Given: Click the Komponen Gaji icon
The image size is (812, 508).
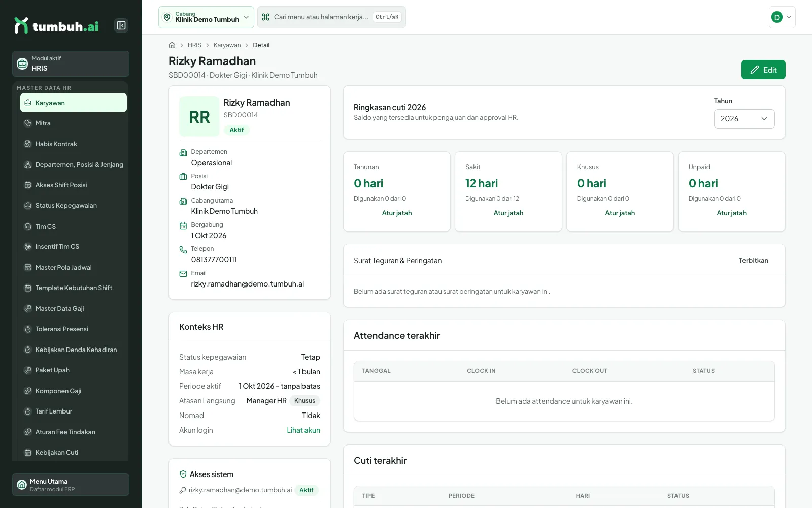Looking at the screenshot, I should point(28,391).
